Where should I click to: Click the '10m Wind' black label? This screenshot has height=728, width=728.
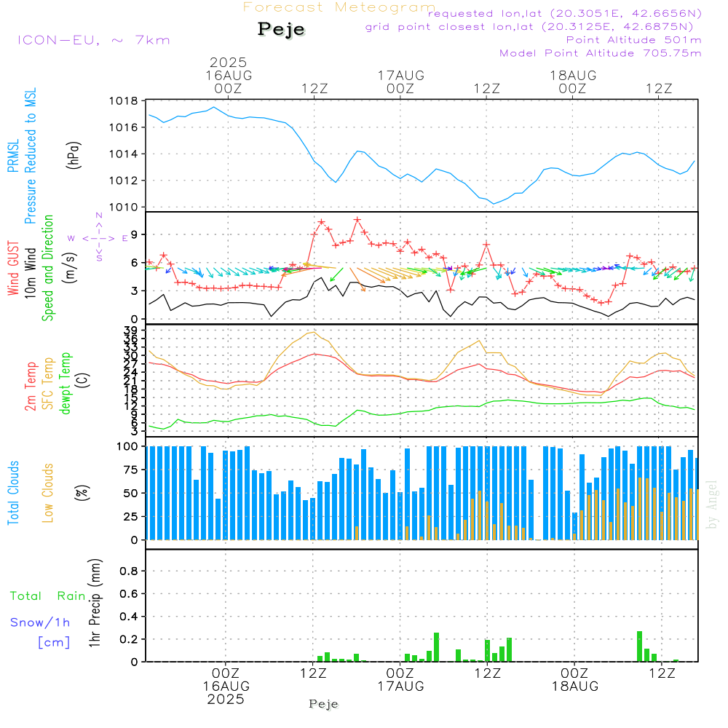point(30,273)
